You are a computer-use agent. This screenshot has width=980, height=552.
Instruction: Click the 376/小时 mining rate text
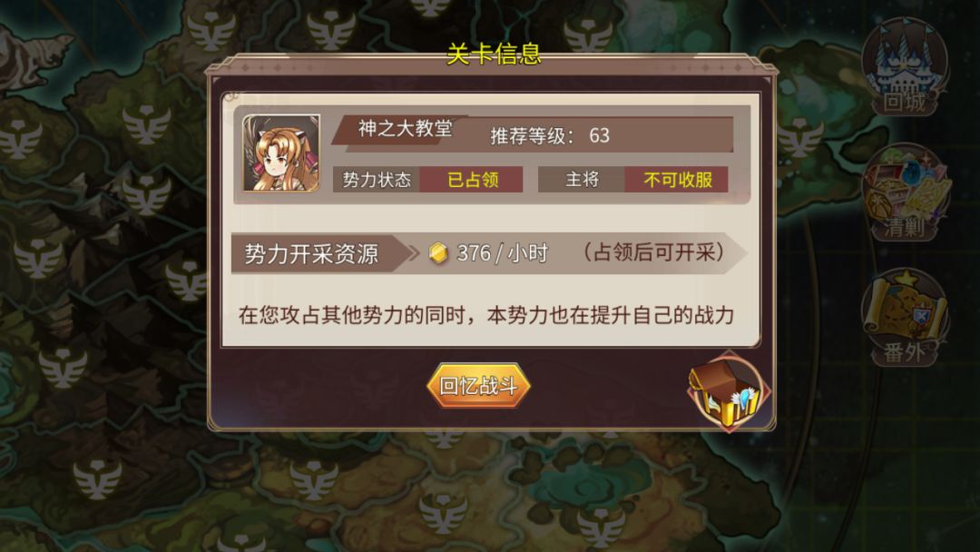coord(502,253)
